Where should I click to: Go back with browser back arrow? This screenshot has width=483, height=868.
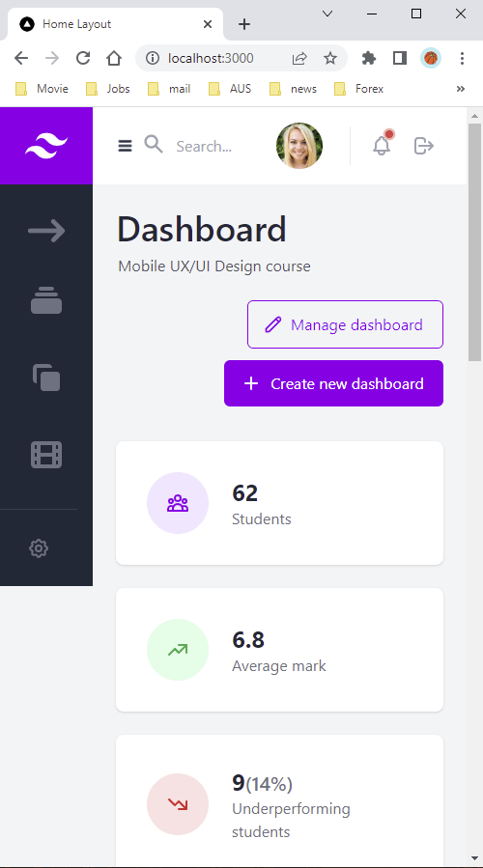[21, 58]
